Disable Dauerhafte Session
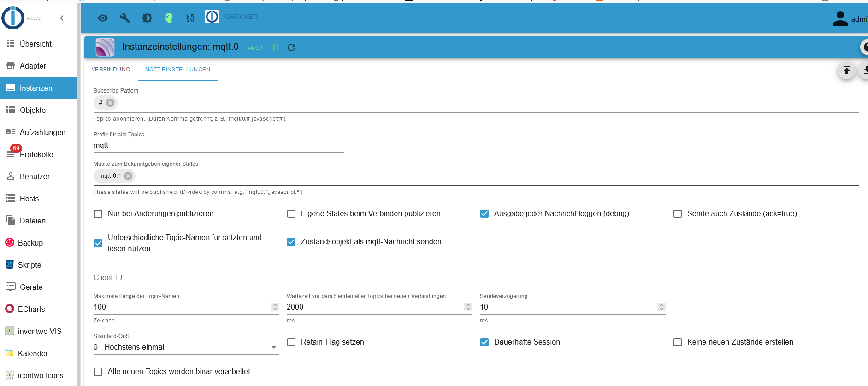This screenshot has height=386, width=868. click(484, 342)
